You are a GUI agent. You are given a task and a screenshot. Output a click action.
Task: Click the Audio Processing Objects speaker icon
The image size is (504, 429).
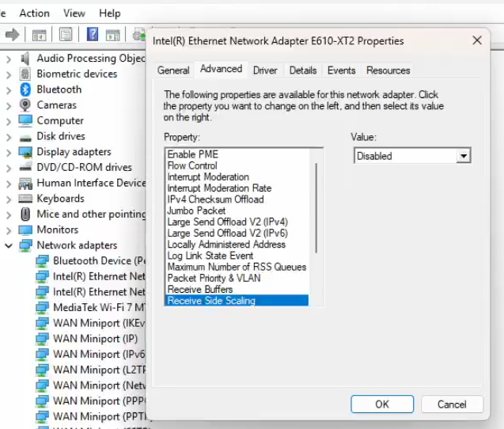click(25, 59)
